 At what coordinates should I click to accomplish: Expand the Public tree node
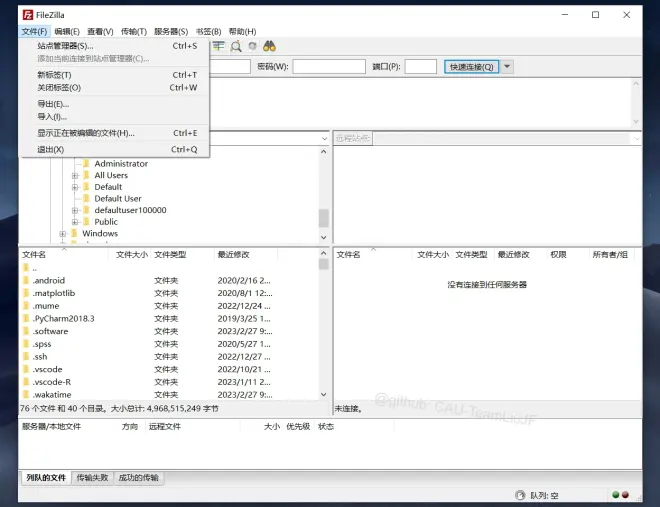click(75, 222)
